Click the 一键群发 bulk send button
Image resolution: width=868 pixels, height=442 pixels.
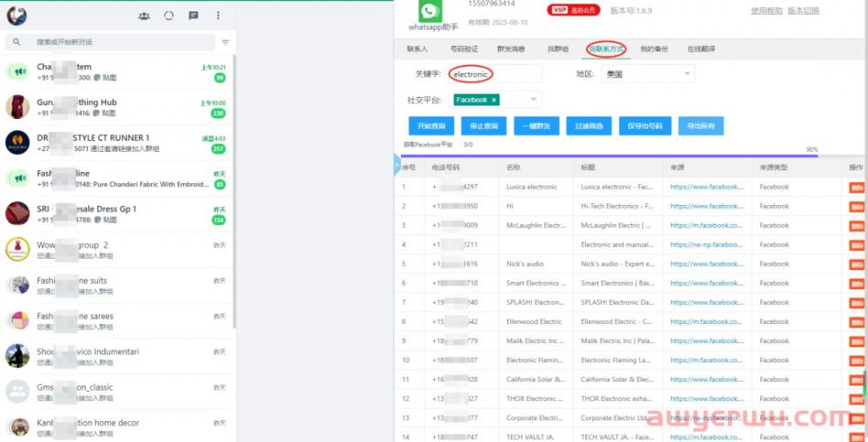tap(536, 126)
